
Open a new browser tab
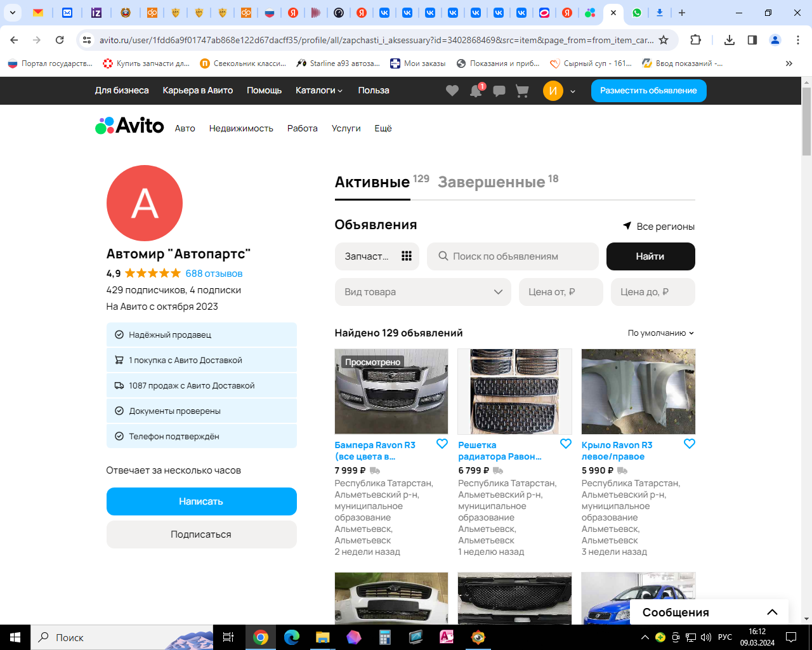tap(682, 13)
